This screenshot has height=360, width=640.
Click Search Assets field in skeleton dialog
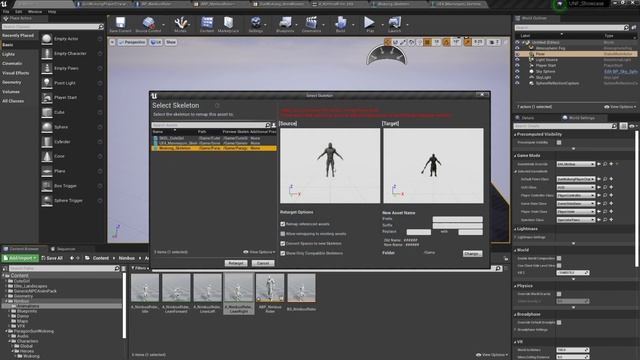pyautogui.click(x=209, y=125)
